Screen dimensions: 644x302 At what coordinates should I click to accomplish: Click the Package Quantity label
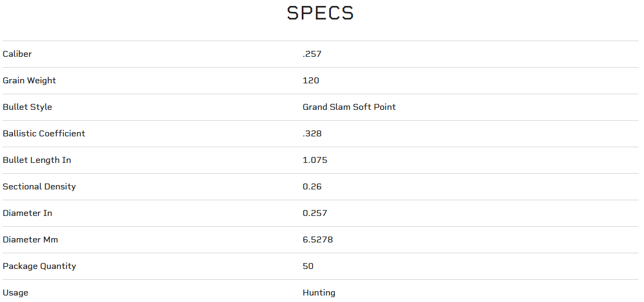click(x=39, y=266)
